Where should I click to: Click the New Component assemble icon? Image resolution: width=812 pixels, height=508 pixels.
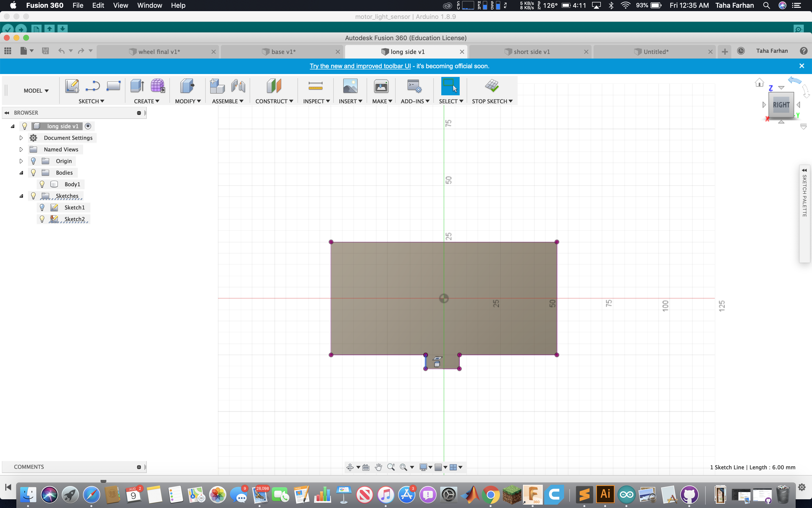(x=217, y=86)
